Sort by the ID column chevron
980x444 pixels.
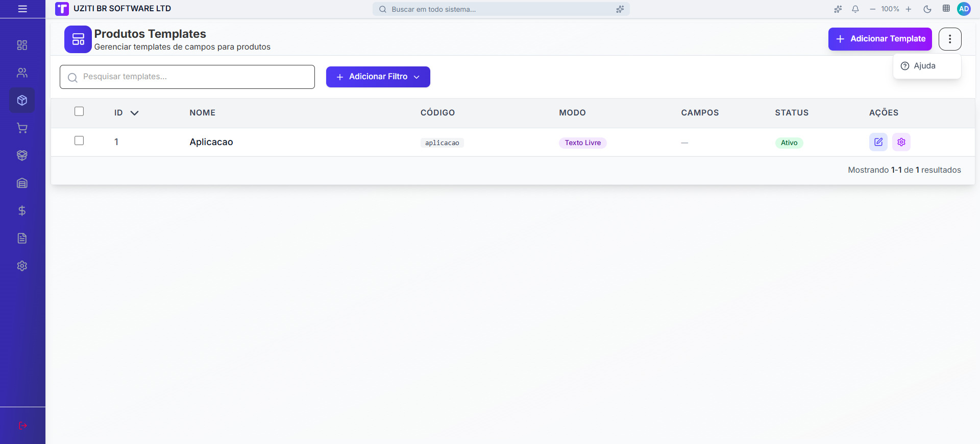(x=134, y=113)
